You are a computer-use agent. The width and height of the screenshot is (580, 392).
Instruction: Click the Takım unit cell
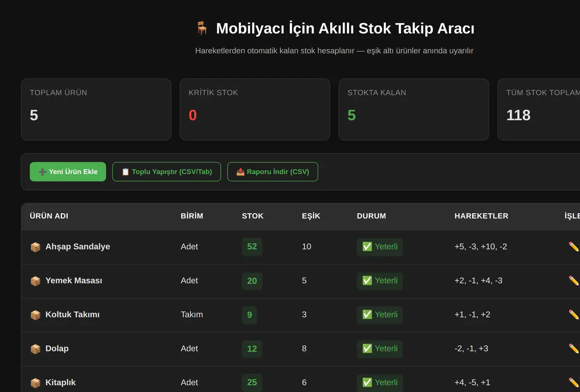tap(192, 314)
